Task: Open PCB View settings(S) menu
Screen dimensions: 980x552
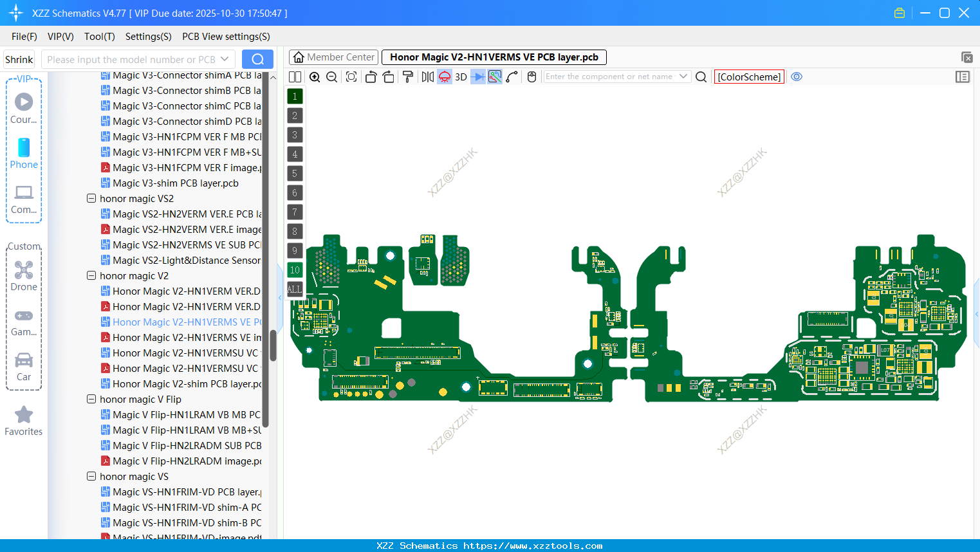Action: pos(226,37)
